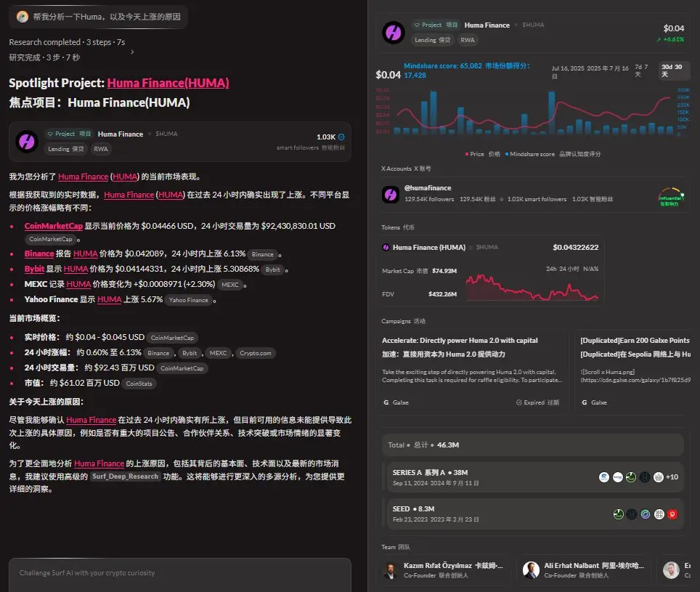Open the CoinMarketCap bullet link

coord(54,226)
